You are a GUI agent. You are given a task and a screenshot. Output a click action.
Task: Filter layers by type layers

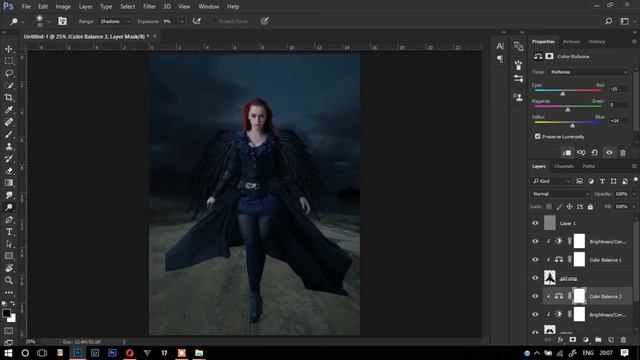pyautogui.click(x=602, y=181)
